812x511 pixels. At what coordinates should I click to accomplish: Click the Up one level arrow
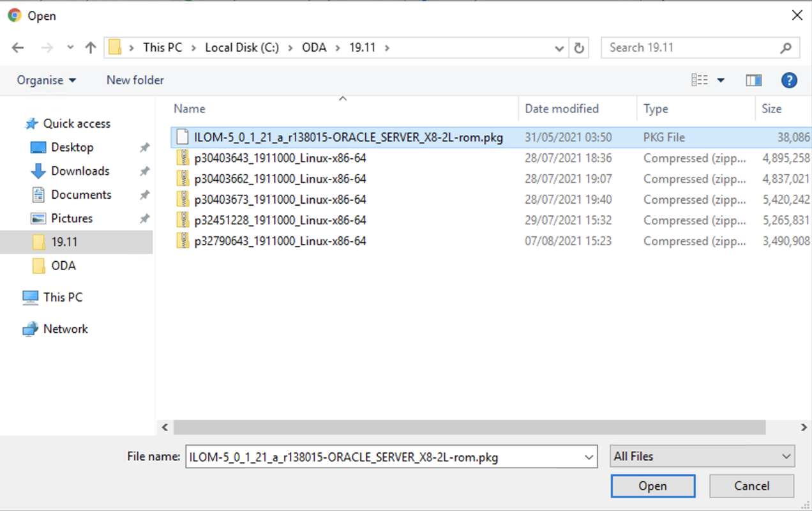pyautogui.click(x=91, y=48)
